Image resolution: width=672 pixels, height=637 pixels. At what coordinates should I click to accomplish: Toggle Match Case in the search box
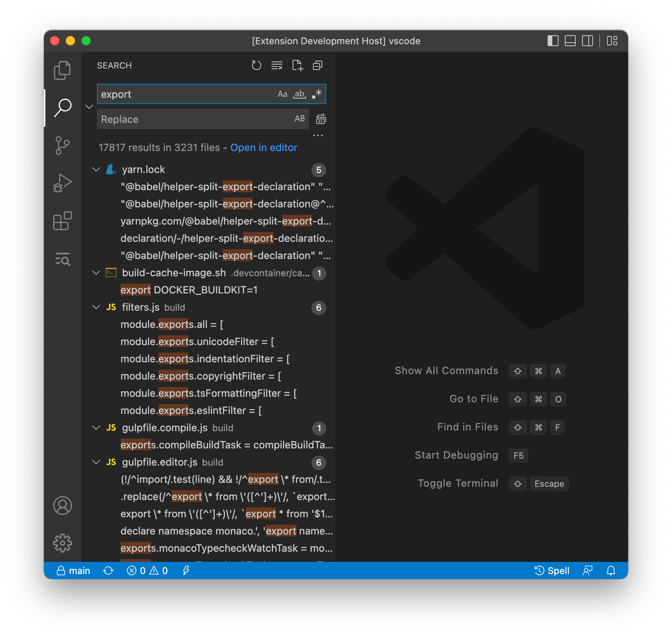[x=282, y=94]
